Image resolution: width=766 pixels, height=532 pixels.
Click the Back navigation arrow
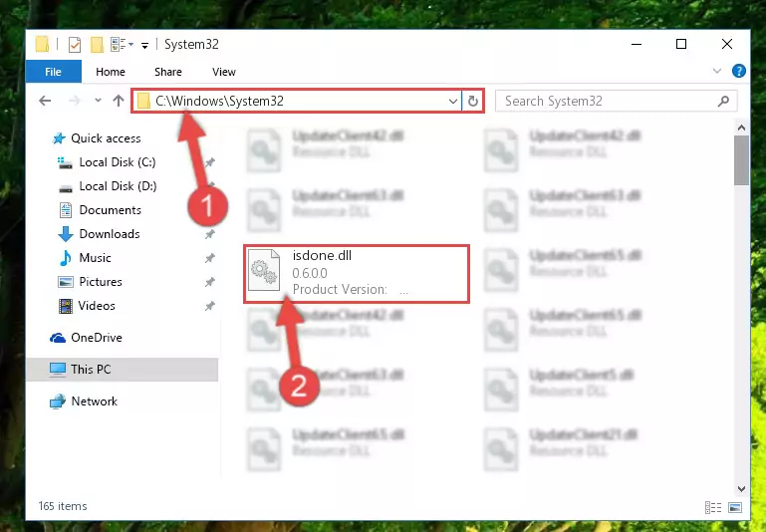click(45, 101)
